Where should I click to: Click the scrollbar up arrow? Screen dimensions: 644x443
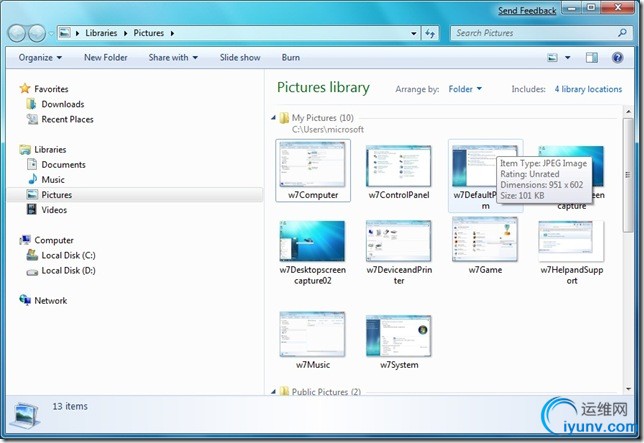point(628,111)
